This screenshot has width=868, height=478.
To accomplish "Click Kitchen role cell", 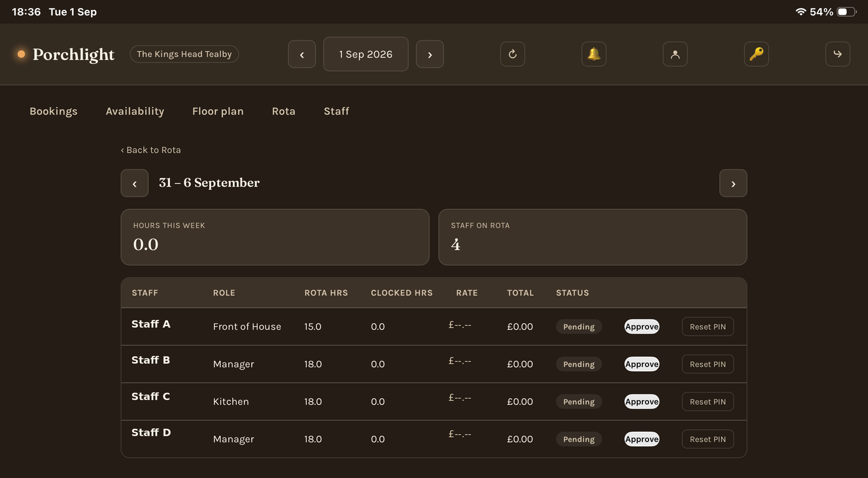I will pyautogui.click(x=231, y=402).
